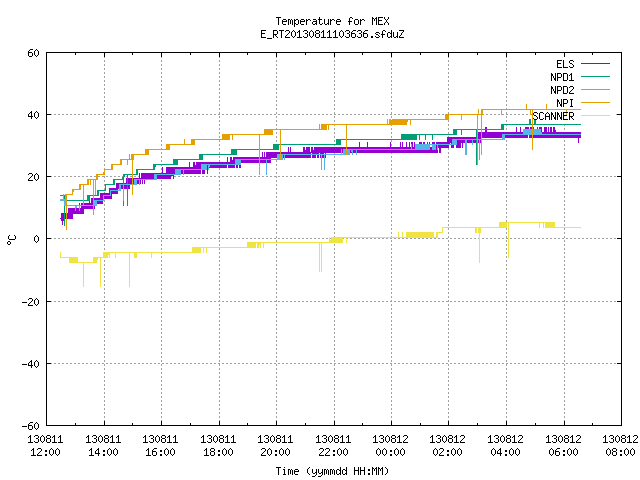Click the green NPD1 legend line sample

(595, 77)
